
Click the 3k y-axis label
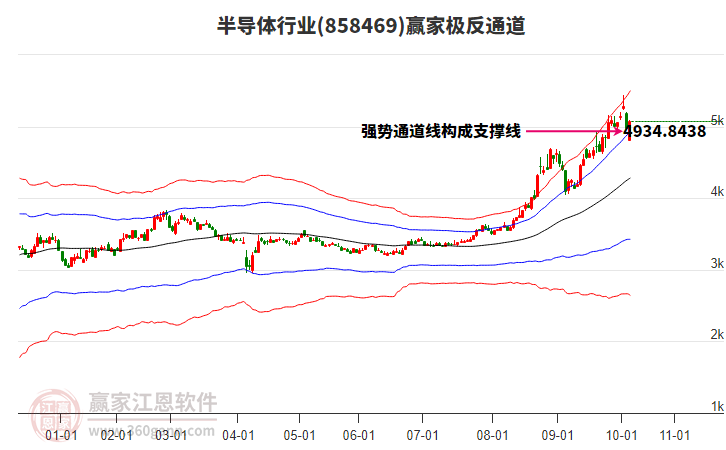717,263
